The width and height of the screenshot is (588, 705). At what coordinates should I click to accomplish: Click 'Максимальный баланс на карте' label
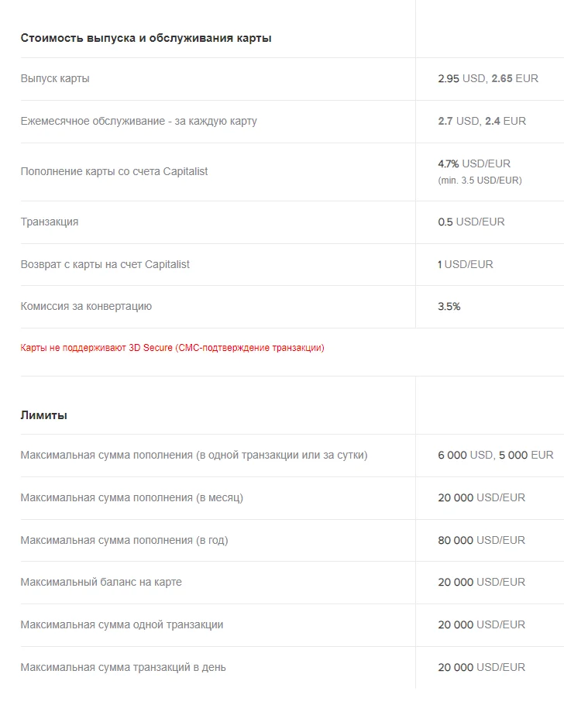101,583
